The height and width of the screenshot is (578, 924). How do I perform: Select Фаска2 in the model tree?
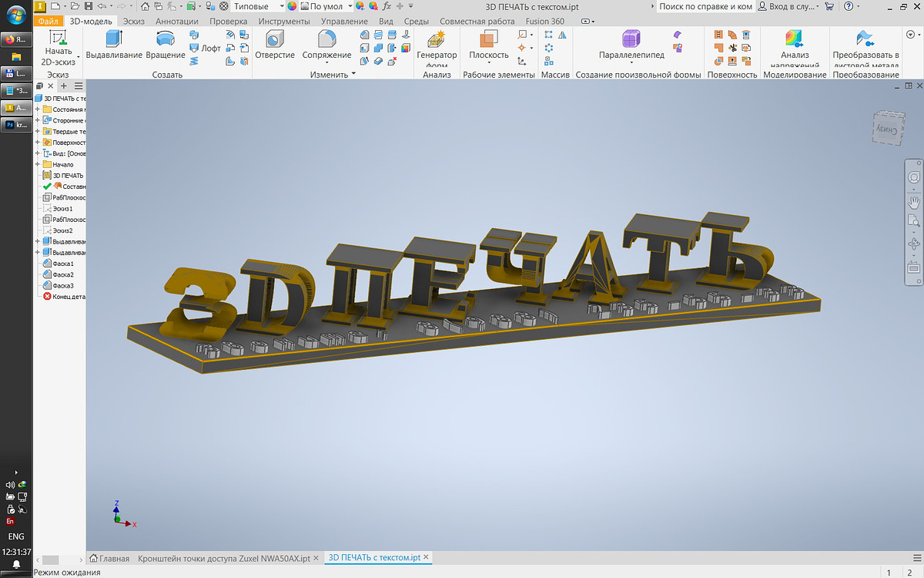tap(62, 274)
